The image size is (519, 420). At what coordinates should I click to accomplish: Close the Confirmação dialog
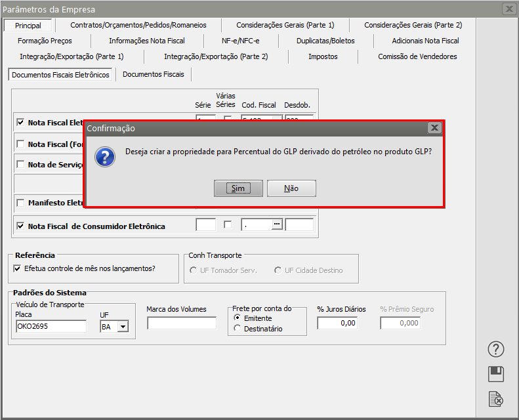pos(434,128)
